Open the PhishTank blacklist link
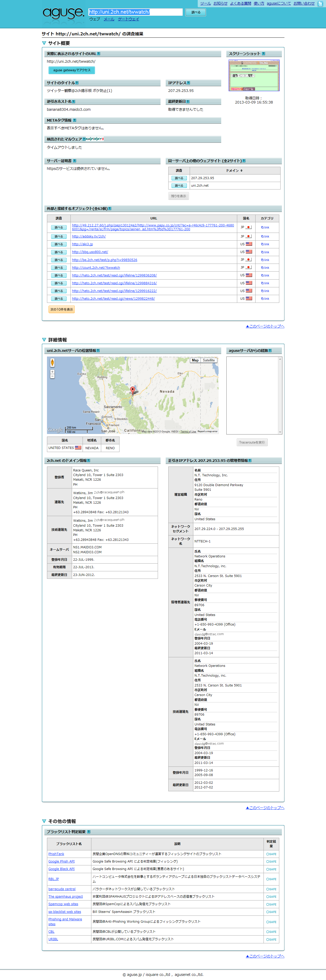The image size is (326, 980). 56,854
